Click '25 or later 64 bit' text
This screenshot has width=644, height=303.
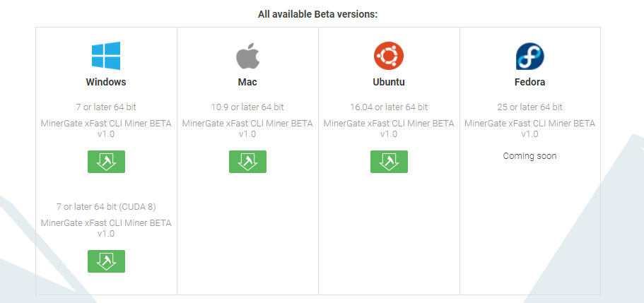tap(529, 107)
